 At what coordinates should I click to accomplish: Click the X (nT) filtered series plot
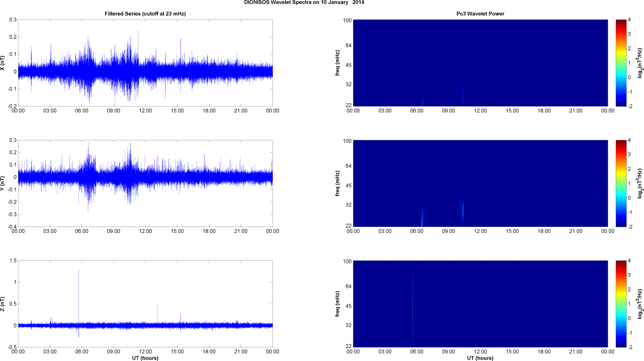pyautogui.click(x=145, y=63)
